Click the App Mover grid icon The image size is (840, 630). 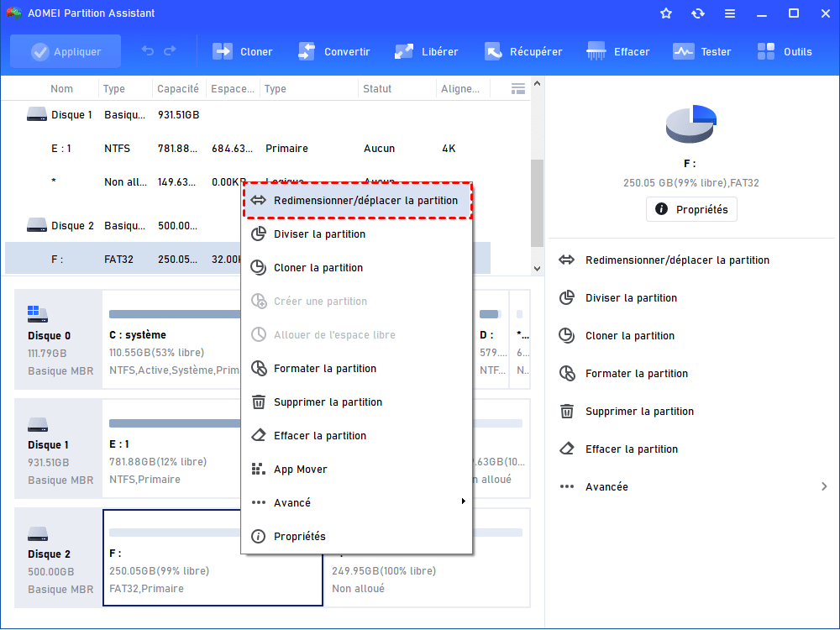click(259, 470)
